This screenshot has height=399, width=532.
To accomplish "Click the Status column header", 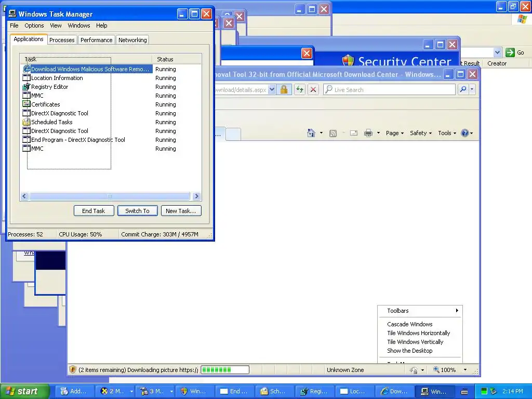I will click(177, 59).
